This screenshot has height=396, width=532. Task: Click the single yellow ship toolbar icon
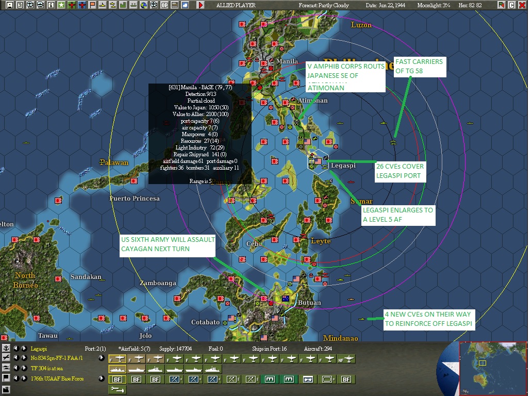click(x=103, y=5)
